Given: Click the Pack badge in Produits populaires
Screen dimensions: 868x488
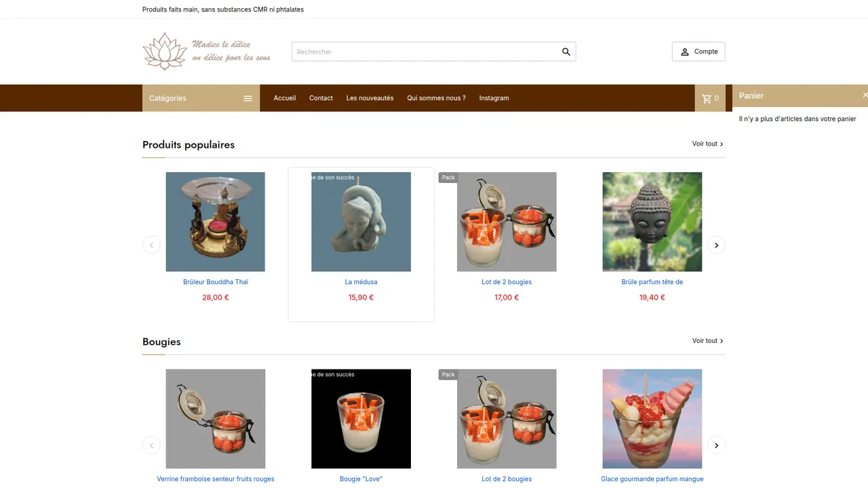Looking at the screenshot, I should [448, 178].
